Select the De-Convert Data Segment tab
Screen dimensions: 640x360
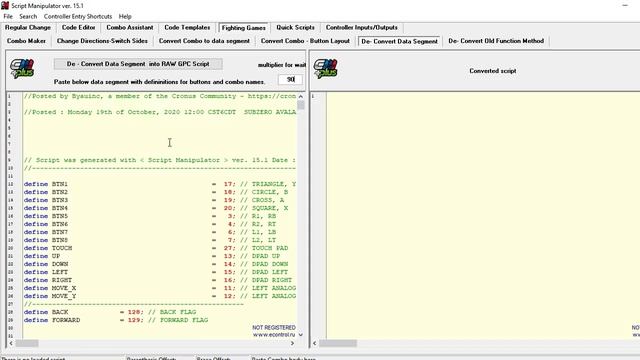point(400,41)
